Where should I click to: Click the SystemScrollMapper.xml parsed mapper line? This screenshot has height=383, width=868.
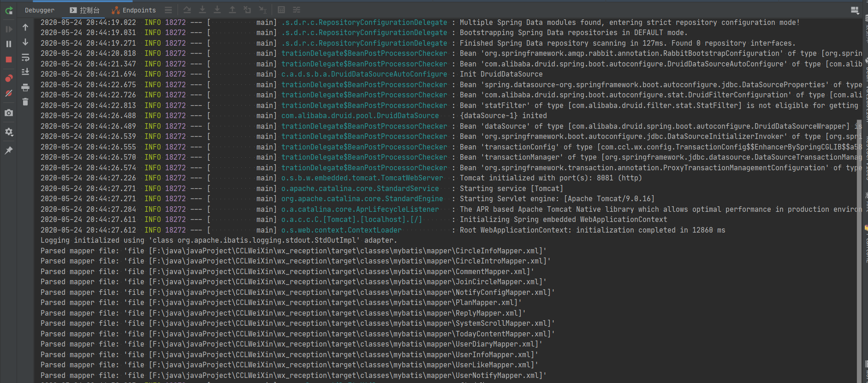coord(297,323)
